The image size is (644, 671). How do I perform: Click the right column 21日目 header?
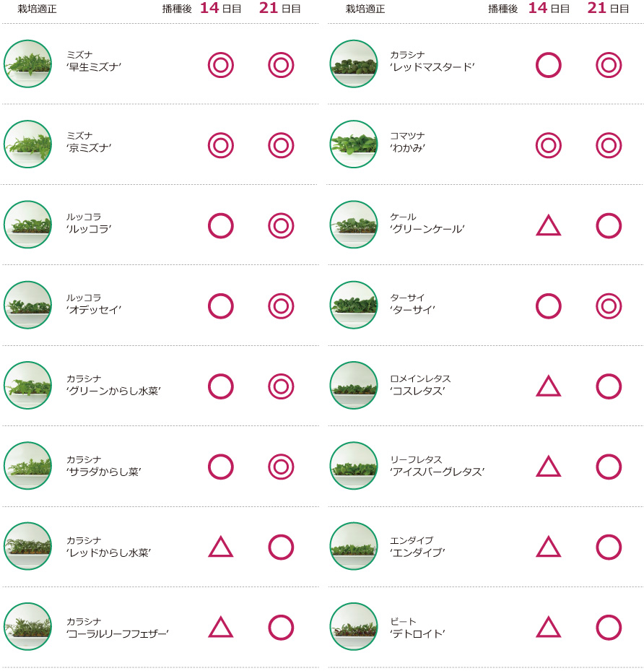(x=608, y=8)
